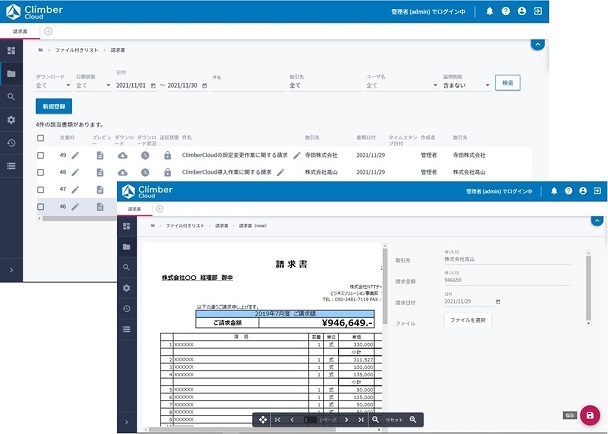Jump to last page in PDF viewer
This screenshot has width=608, height=434.
coord(360,420)
